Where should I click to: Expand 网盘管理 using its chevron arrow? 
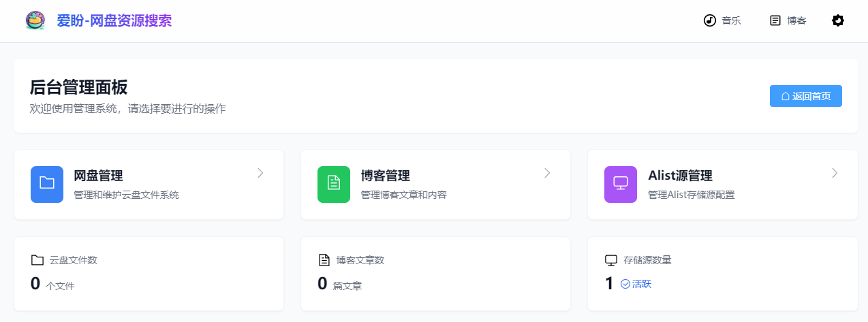(260, 173)
